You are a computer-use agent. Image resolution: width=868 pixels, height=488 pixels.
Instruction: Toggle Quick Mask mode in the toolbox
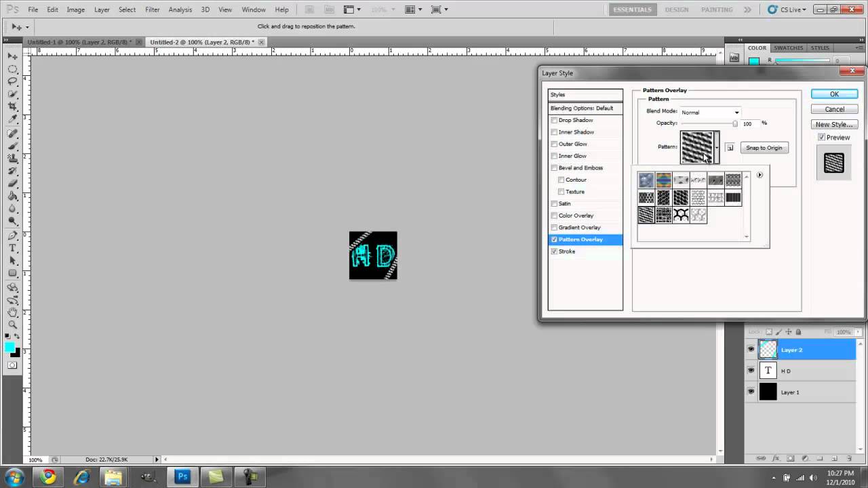(x=13, y=365)
